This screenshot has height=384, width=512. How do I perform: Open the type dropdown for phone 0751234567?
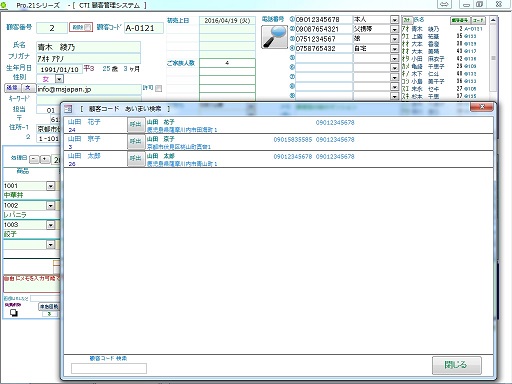pyautogui.click(x=394, y=39)
